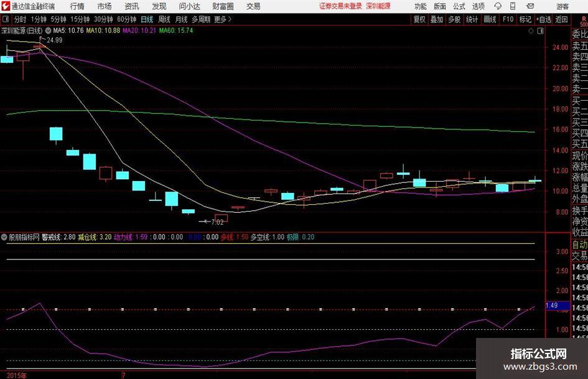Open the 行情 menu
Screen dimensions: 588x379
(77, 6)
